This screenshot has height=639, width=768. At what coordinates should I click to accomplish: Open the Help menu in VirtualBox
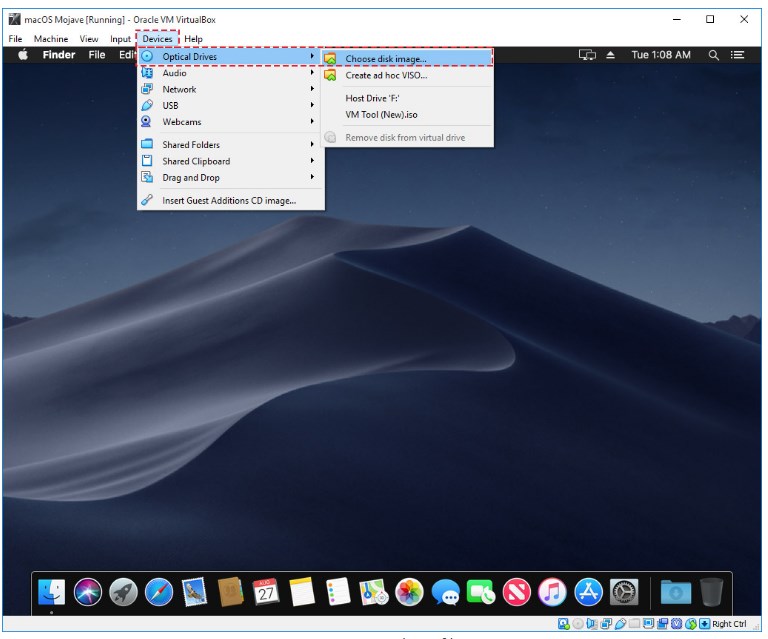(x=193, y=39)
